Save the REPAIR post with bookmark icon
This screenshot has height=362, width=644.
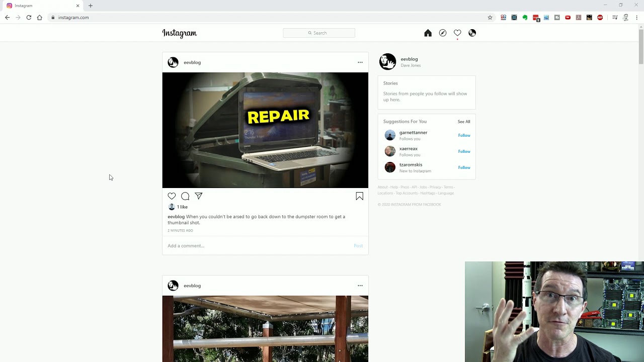359,196
